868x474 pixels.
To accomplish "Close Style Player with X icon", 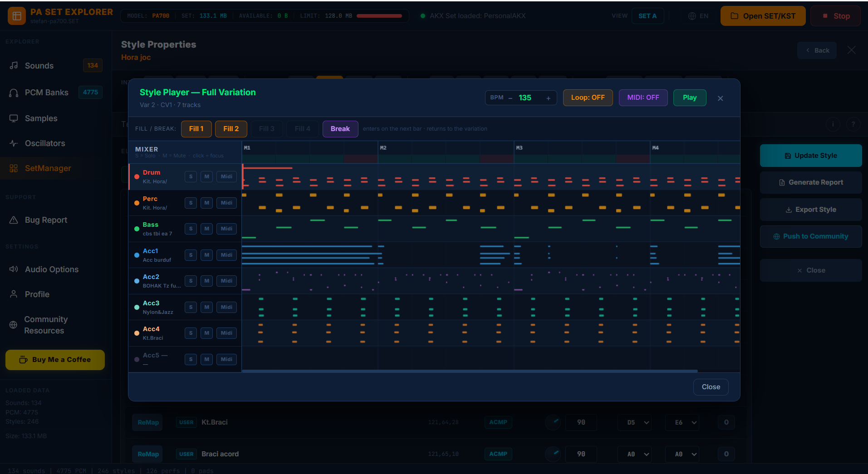I will pyautogui.click(x=721, y=98).
